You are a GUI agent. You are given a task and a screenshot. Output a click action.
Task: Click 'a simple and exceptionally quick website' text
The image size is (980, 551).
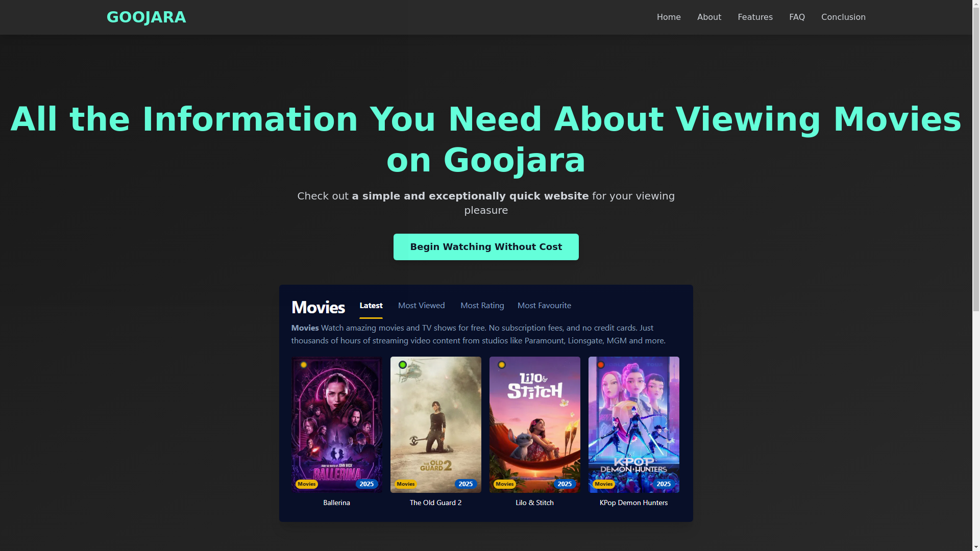[x=470, y=196]
